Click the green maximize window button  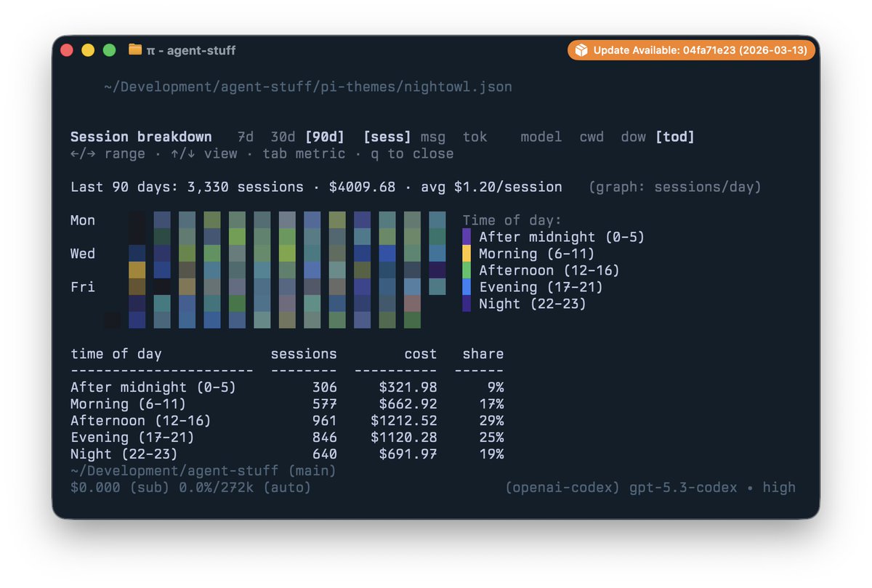point(109,50)
